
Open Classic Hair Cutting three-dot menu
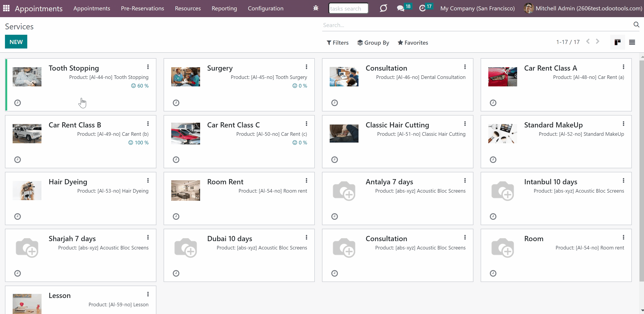pos(465,123)
